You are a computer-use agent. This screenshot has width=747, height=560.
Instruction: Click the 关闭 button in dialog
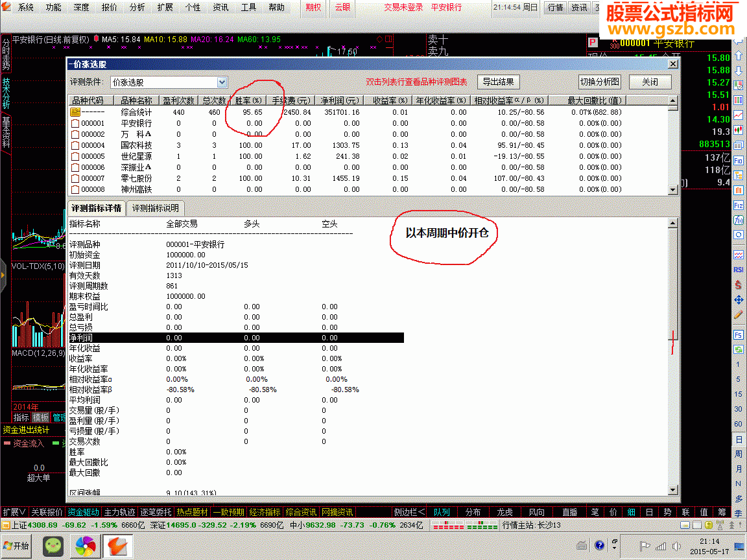[650, 82]
